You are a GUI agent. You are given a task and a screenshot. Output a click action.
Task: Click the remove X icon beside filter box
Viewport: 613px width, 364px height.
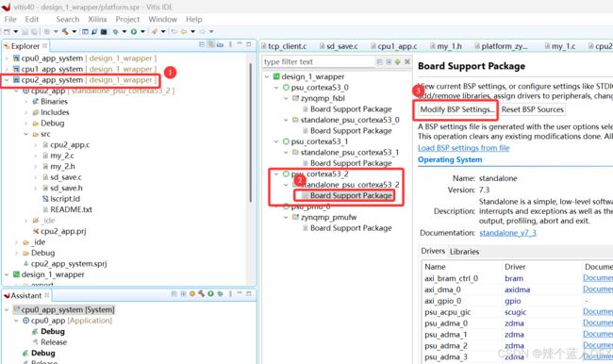click(x=407, y=62)
